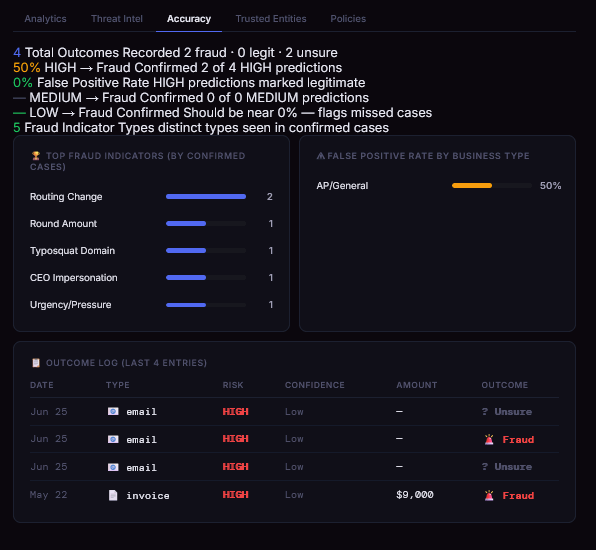This screenshot has width=596, height=550.
Task: Click the warning icon beside False Positive Rate
Action: [321, 156]
